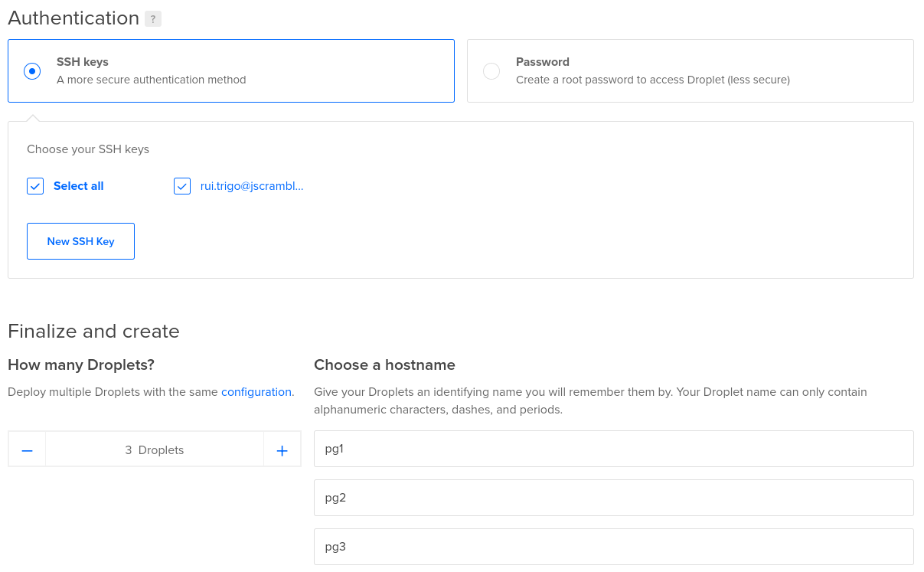Viewport: 924px width, 572px height.
Task: Click the '3 Droplets' count field
Action: click(x=155, y=450)
